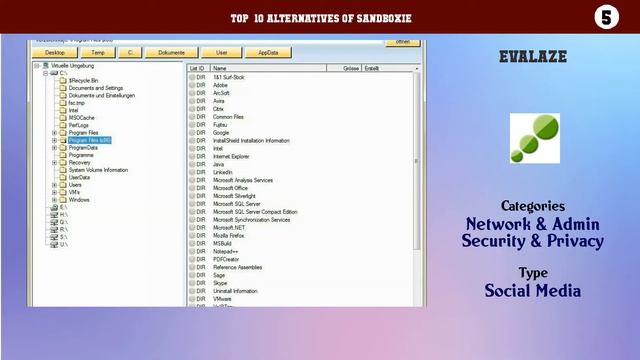The height and width of the screenshot is (360, 640).
Task: Select the Fujitsu directory row
Action: pyautogui.click(x=300, y=124)
